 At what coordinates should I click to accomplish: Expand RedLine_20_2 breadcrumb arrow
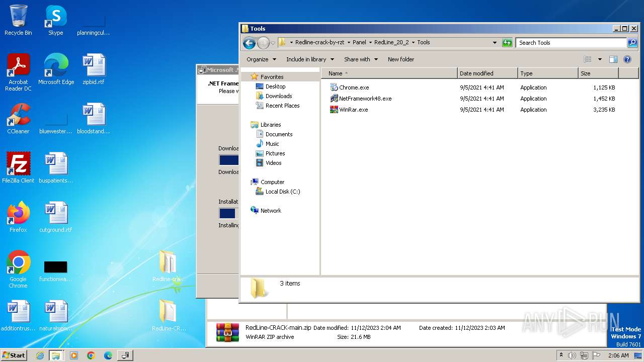pyautogui.click(x=413, y=43)
